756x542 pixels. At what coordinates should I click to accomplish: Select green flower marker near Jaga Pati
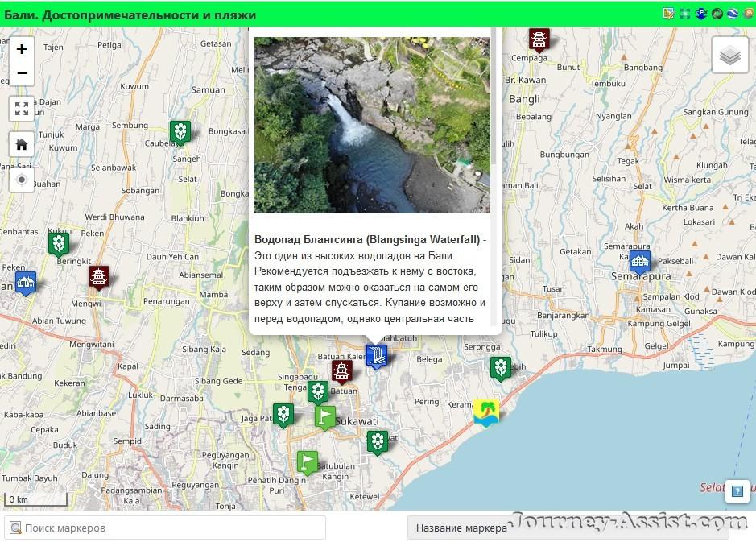283,416
